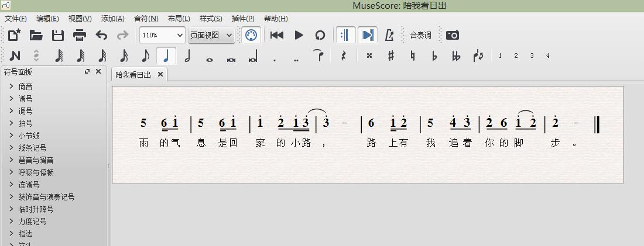Open a score file with folder icon

[36, 35]
